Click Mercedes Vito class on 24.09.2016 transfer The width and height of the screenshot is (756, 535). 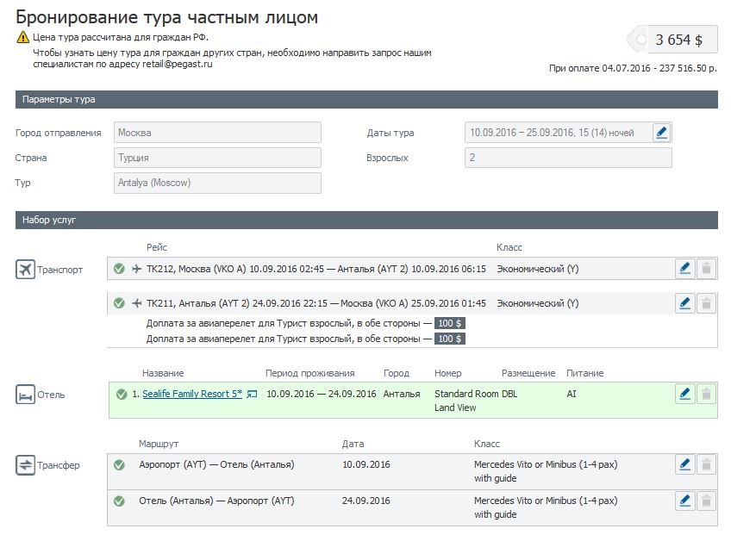[546, 507]
